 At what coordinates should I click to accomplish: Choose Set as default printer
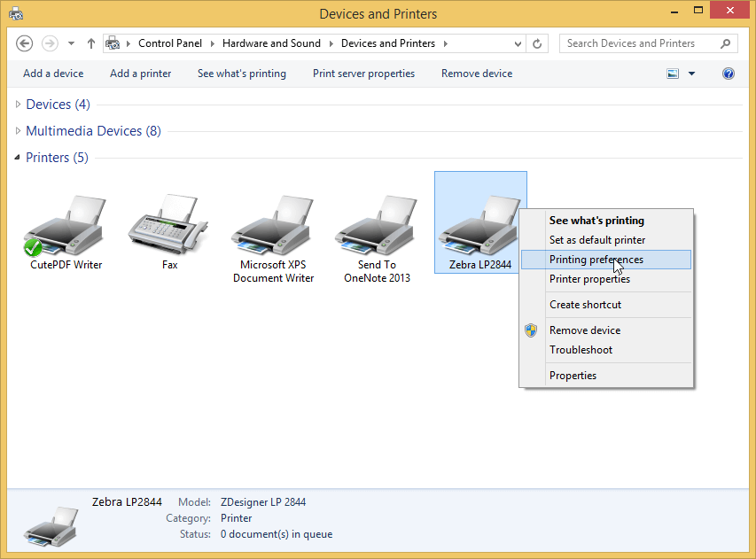coord(606,240)
